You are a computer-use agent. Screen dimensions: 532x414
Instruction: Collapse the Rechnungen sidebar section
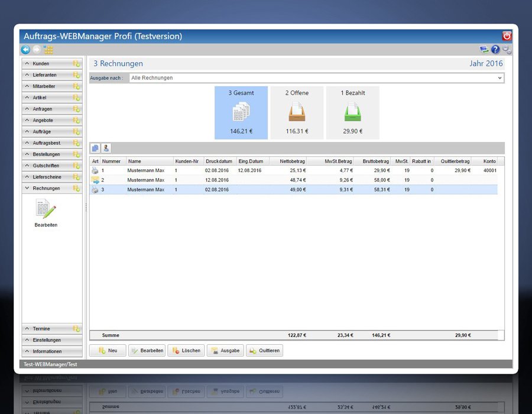click(x=46, y=188)
